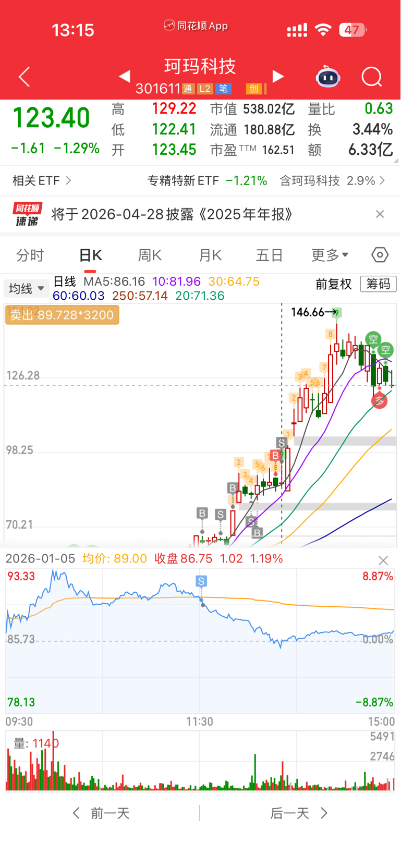Tap the 卖出 89.728*3200 trade label
Screen dimensions: 401x868
[62, 315]
